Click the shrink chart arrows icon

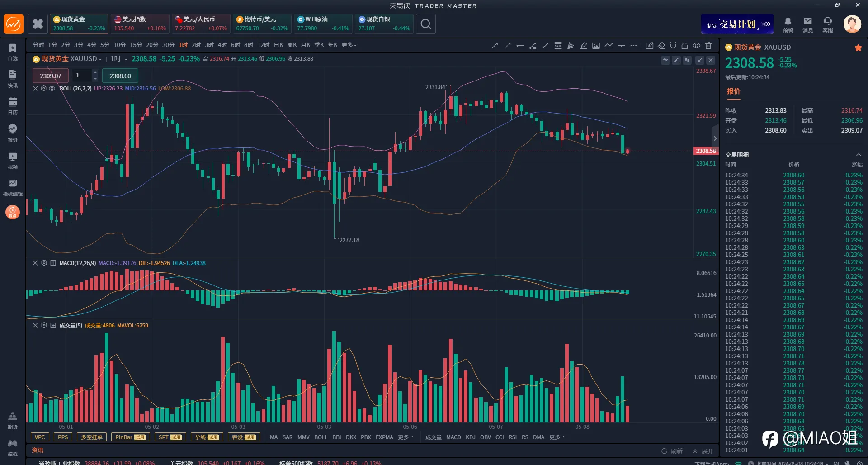pyautogui.click(x=700, y=60)
